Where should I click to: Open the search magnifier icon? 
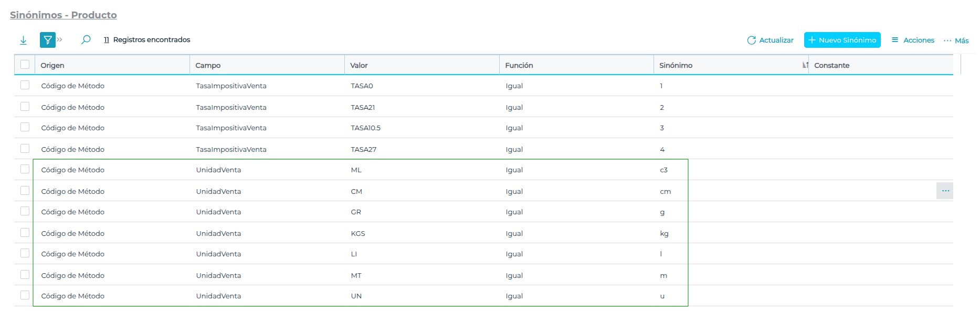tap(86, 40)
